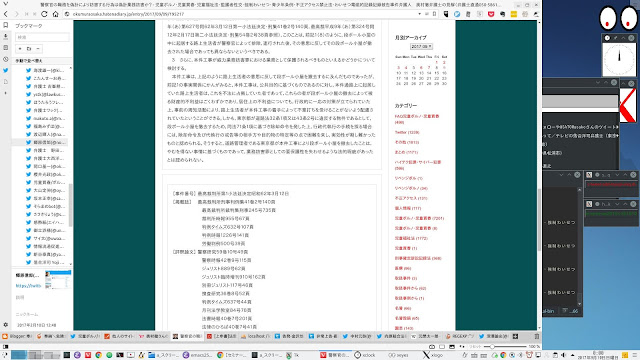The height and width of the screenshot is (360, 640).
Task: Open the History panel icon
Action: 5,59
